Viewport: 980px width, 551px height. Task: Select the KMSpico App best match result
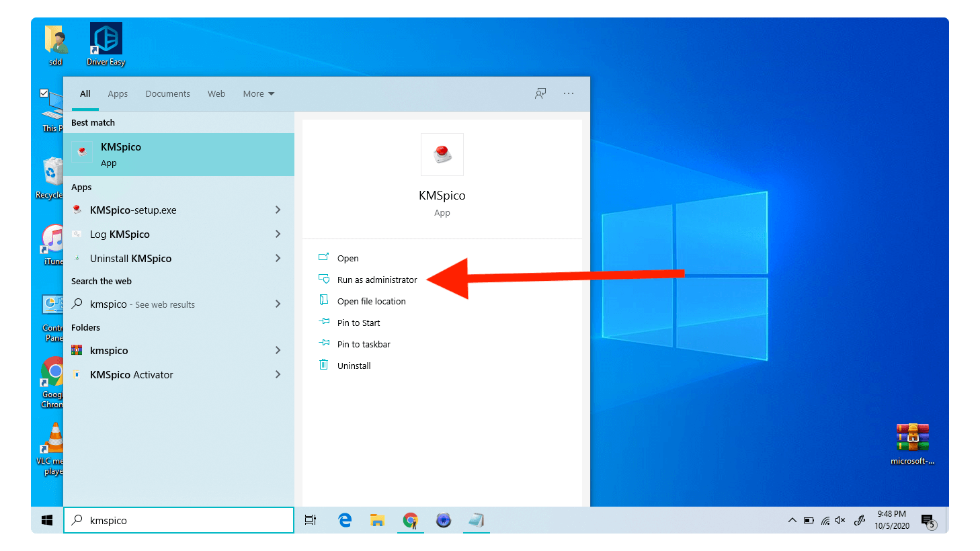[x=179, y=155]
